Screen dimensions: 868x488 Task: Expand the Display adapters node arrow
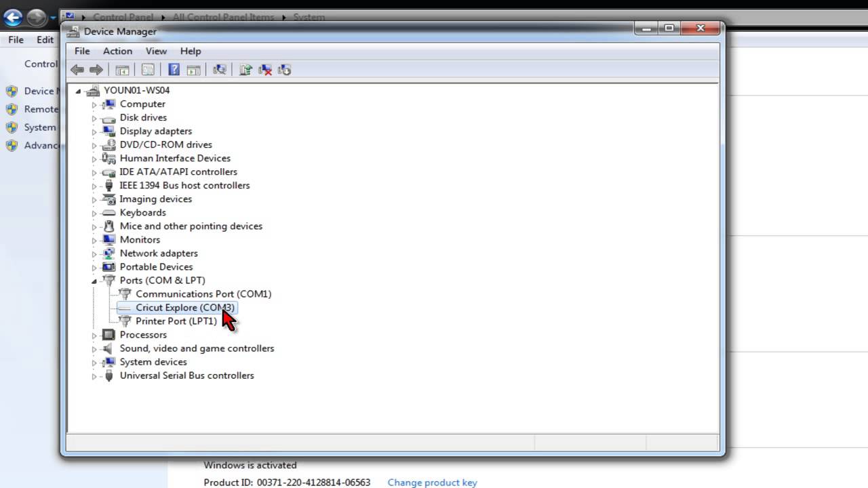(95, 132)
